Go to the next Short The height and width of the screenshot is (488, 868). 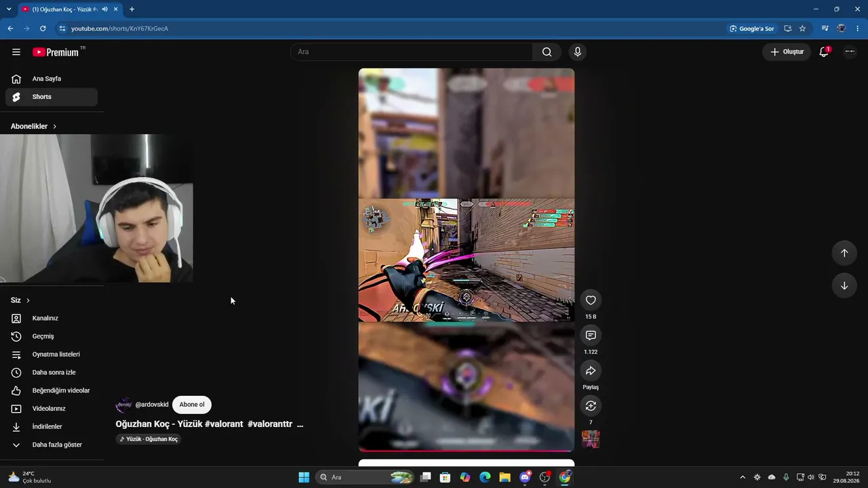[x=844, y=285]
